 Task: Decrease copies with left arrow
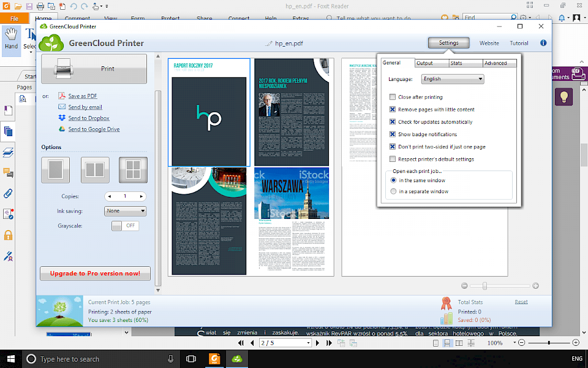110,196
